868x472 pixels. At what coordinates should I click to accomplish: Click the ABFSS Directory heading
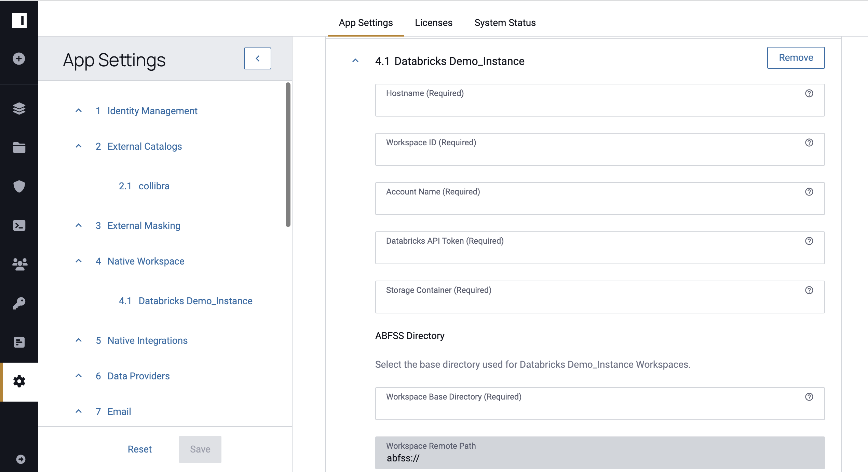(x=410, y=336)
